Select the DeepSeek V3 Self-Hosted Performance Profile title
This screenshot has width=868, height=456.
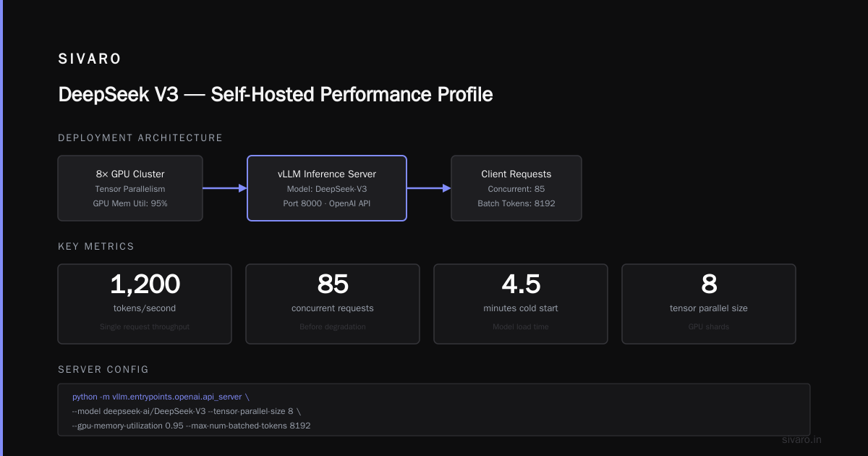[276, 94]
